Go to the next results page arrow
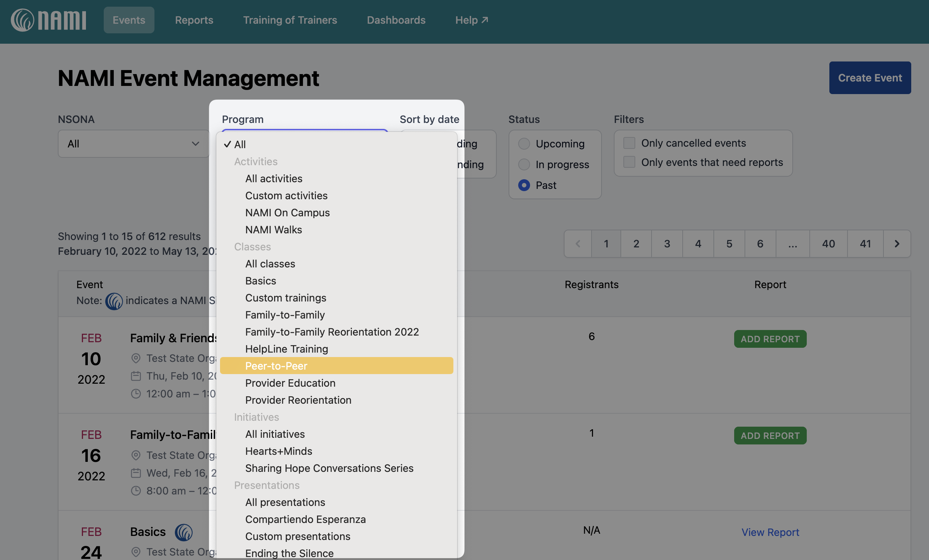 pos(896,244)
